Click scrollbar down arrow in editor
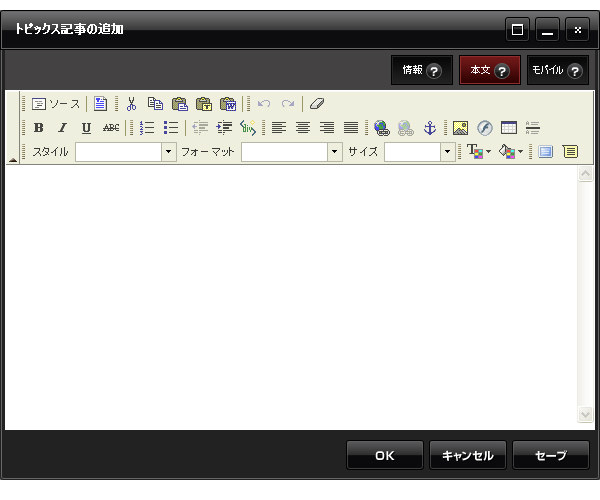The image size is (600, 500). click(x=585, y=414)
